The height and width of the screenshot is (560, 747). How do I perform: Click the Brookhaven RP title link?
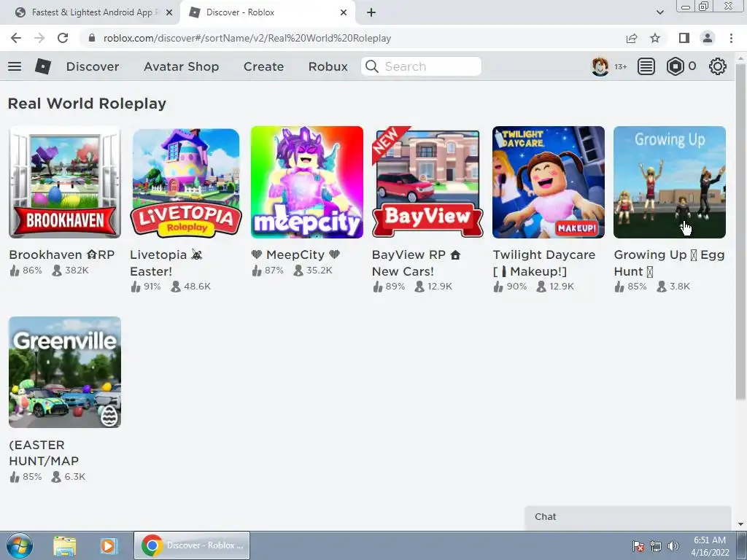click(x=62, y=254)
